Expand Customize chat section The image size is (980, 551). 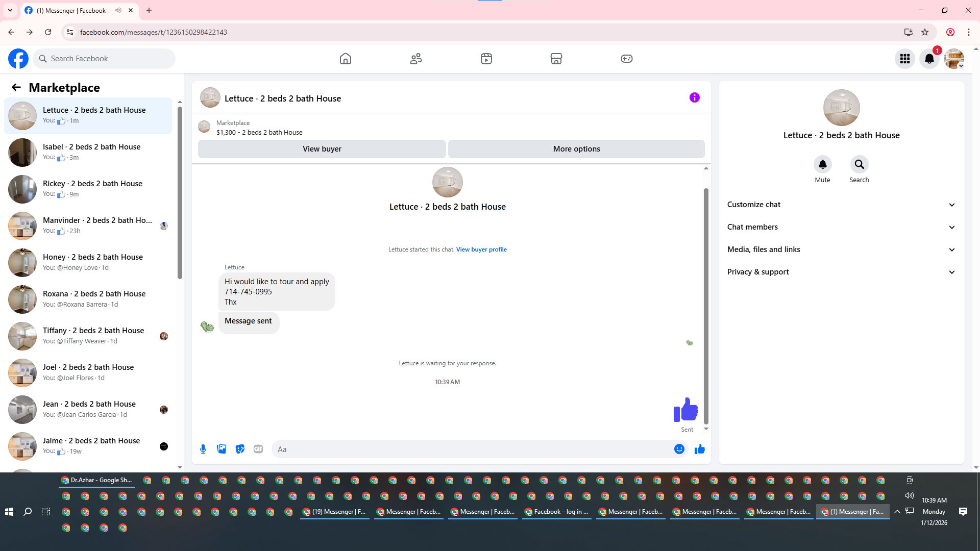[841, 205]
